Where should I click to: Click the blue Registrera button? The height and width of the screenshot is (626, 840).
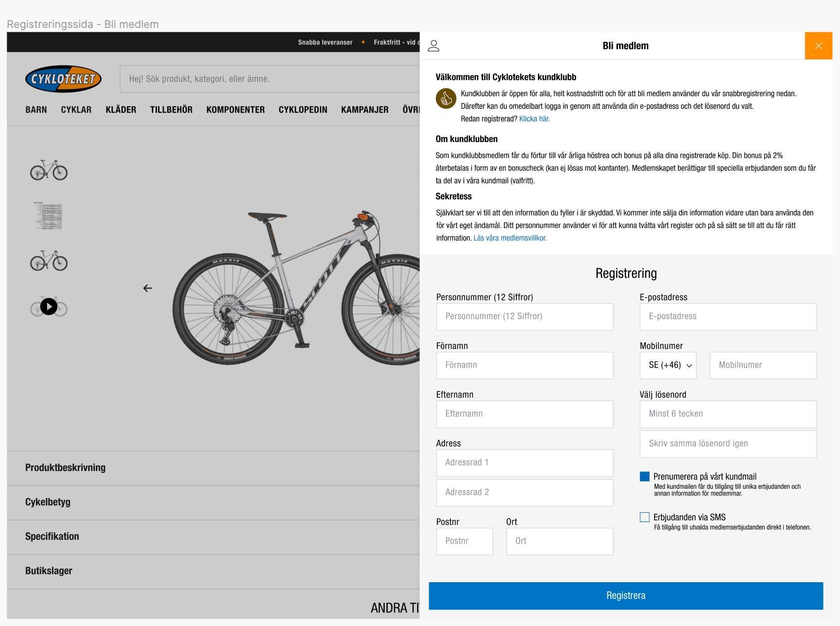pyautogui.click(x=626, y=596)
